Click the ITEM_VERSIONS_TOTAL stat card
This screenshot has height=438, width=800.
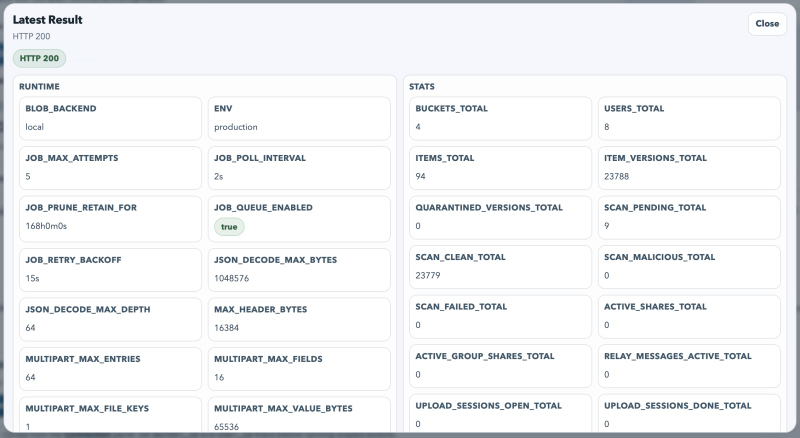[689, 168]
